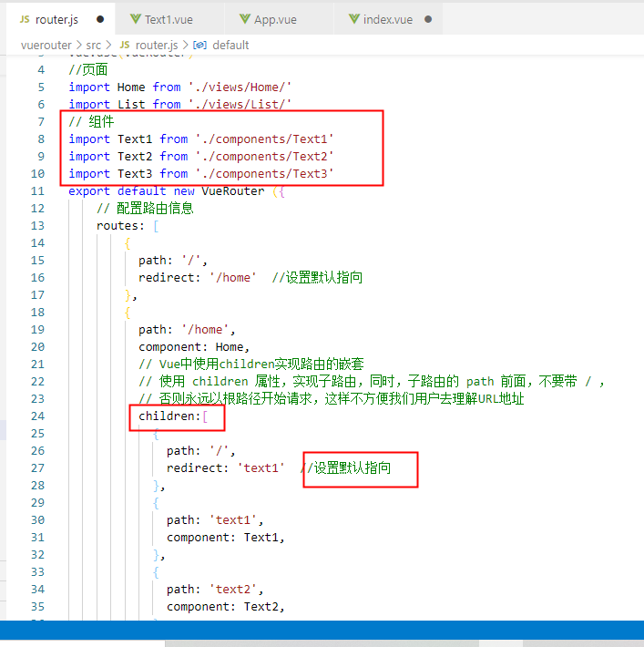Image resolution: width=644 pixels, height=647 pixels.
Task: Select vuerouter in the breadcrumb
Action: [x=46, y=45]
